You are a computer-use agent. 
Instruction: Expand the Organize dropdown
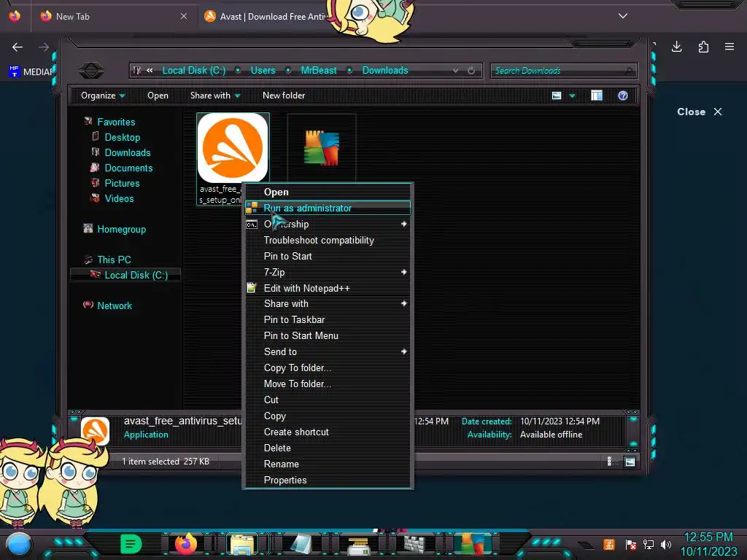tap(103, 96)
